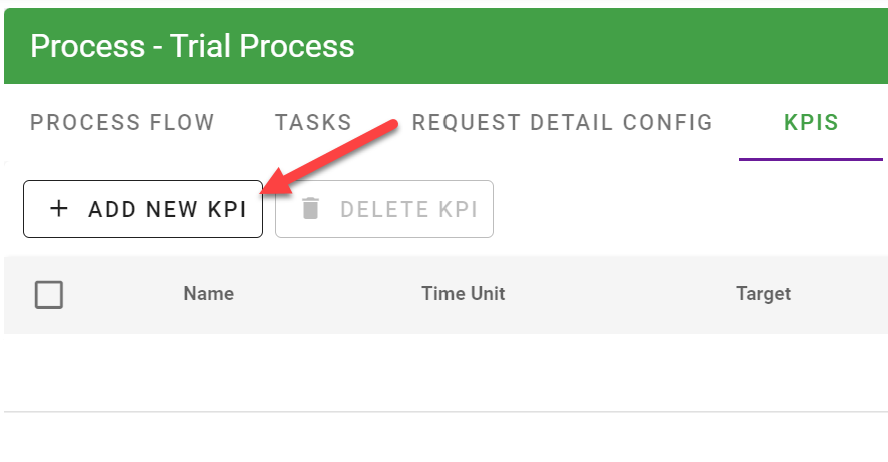This screenshot has width=888, height=462.
Task: Switch to the Process Flow tab
Action: click(122, 123)
